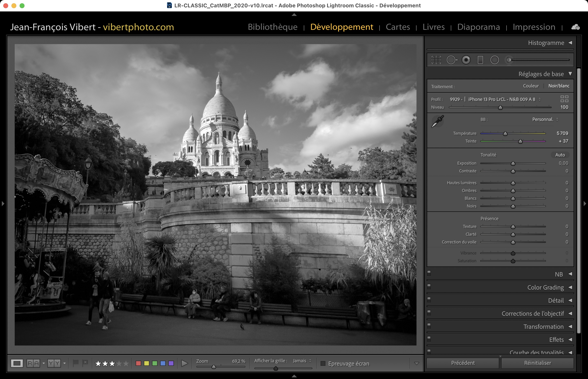Screen dimensions: 588x379
Task: Click the Réinitialiser button
Action: (x=537, y=363)
